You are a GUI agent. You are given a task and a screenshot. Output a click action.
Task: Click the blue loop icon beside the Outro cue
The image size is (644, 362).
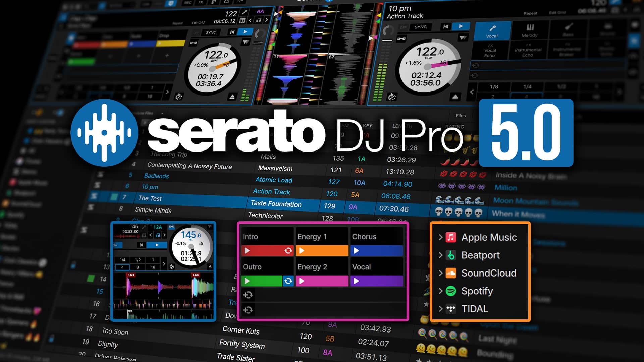point(288,281)
